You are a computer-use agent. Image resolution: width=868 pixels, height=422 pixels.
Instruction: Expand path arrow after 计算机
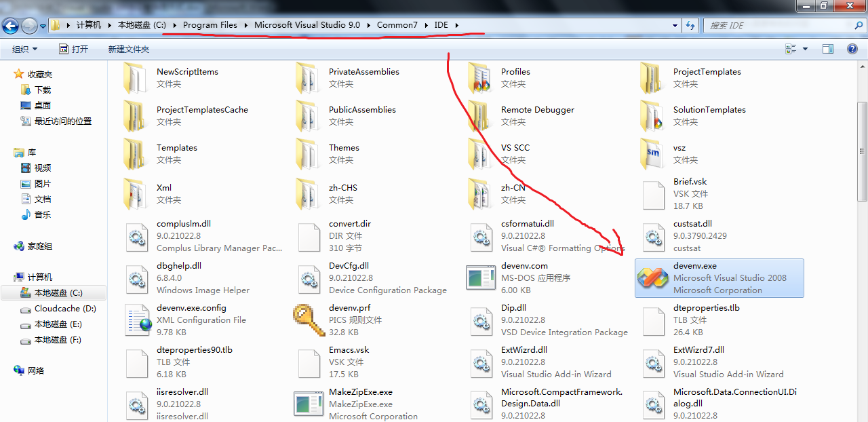pyautogui.click(x=109, y=25)
